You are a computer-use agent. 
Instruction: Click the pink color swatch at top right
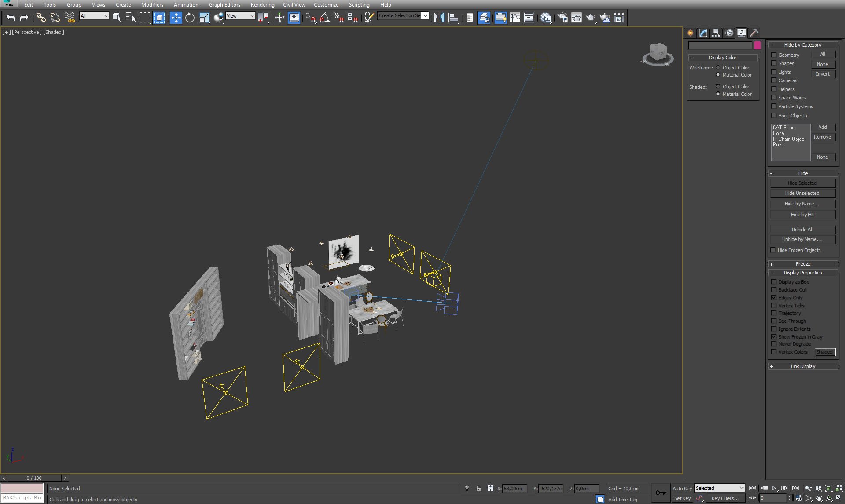click(757, 45)
